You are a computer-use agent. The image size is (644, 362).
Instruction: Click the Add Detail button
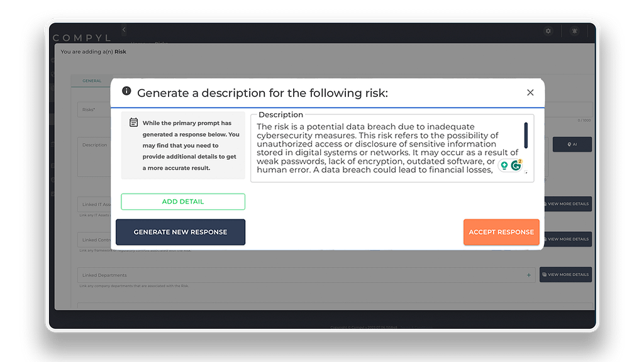[183, 202]
